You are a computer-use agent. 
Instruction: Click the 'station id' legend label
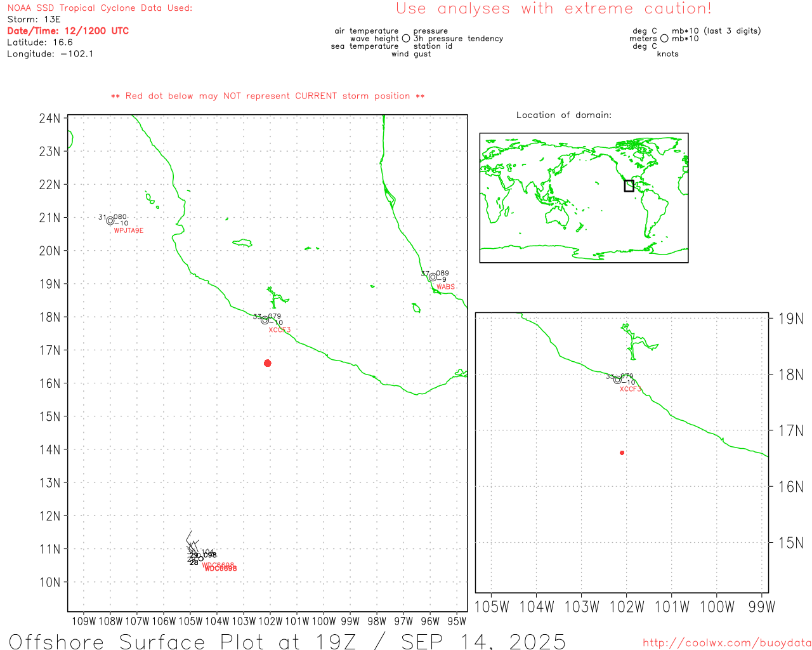tap(433, 46)
